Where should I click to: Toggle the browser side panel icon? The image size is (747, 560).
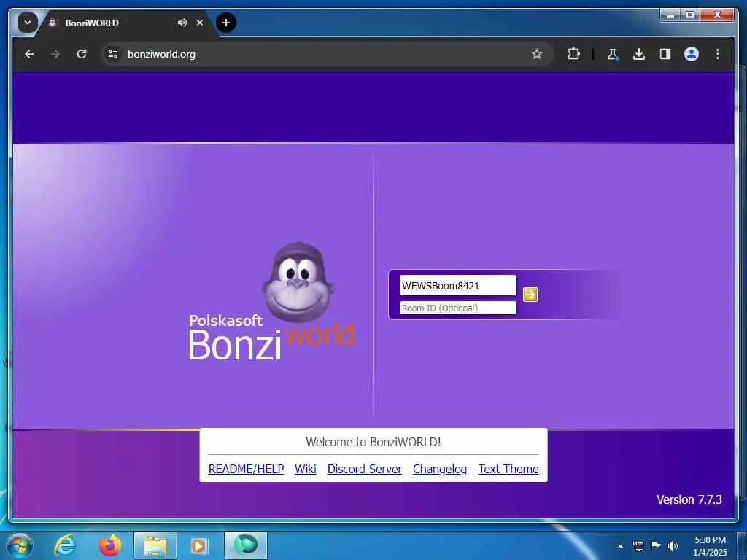665,54
